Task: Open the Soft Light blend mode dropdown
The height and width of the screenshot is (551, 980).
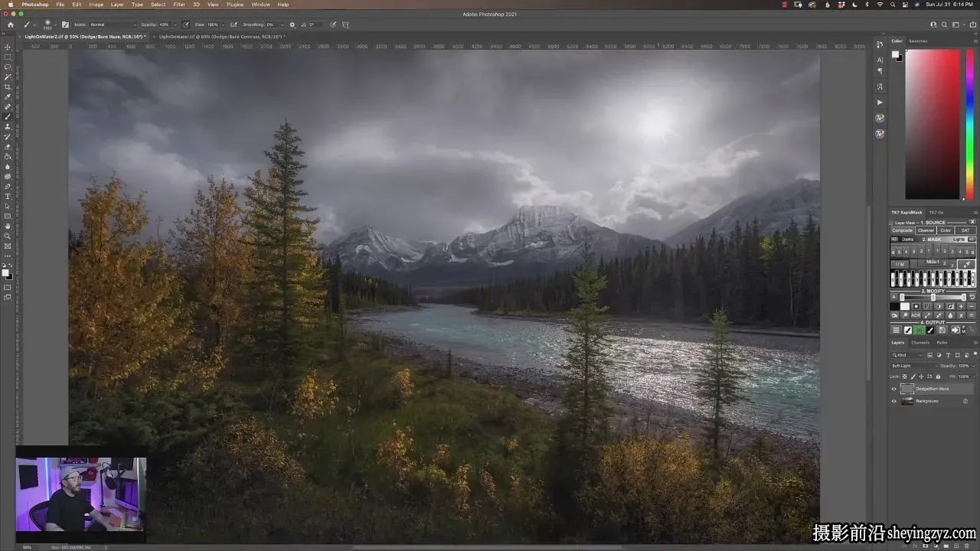Action: pyautogui.click(x=913, y=366)
